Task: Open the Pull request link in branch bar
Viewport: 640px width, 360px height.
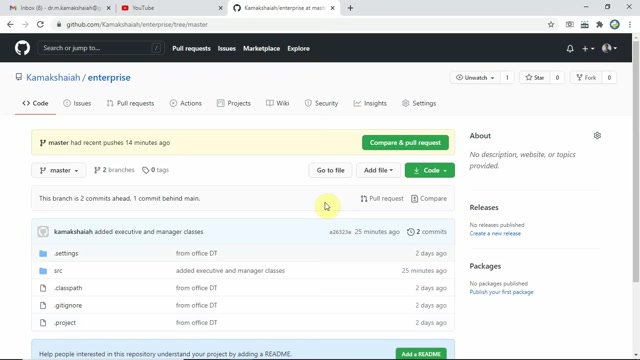Action: (382, 198)
